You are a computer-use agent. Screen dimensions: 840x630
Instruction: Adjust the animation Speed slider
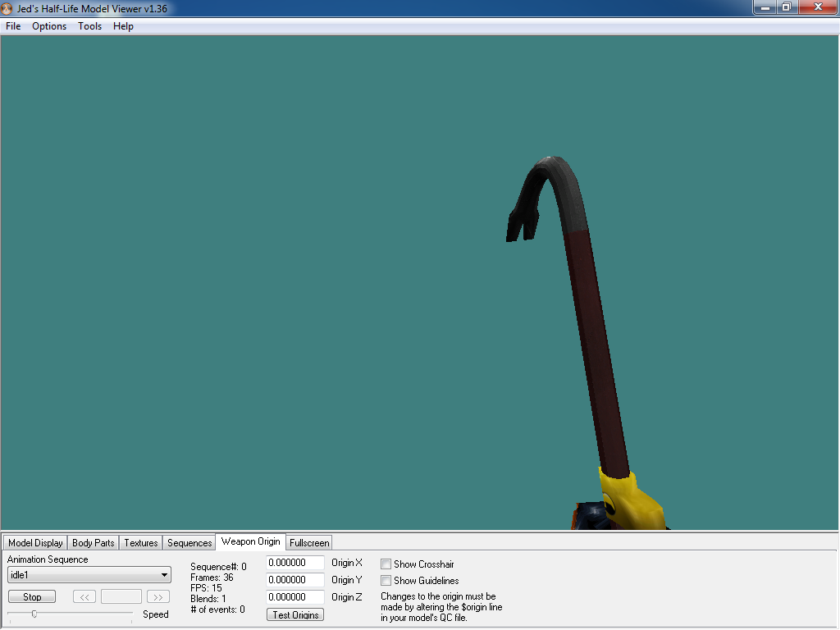[34, 614]
